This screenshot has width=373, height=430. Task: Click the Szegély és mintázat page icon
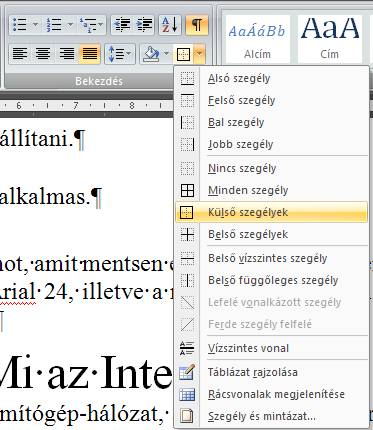click(x=187, y=417)
